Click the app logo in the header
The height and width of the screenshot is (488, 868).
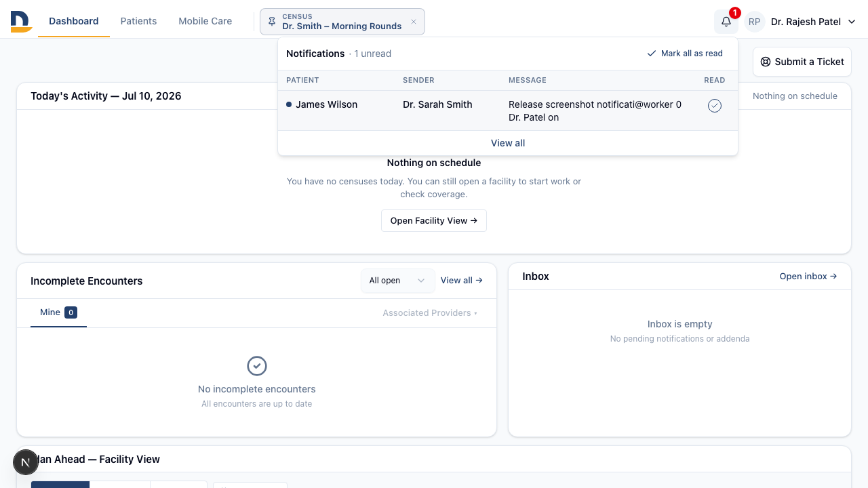(x=21, y=22)
